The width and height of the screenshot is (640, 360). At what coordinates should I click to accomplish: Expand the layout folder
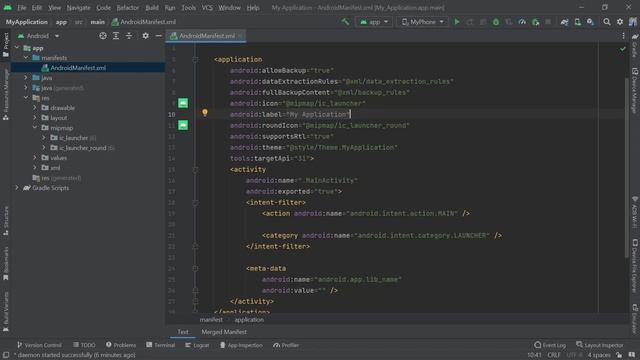pyautogui.click(x=35, y=118)
